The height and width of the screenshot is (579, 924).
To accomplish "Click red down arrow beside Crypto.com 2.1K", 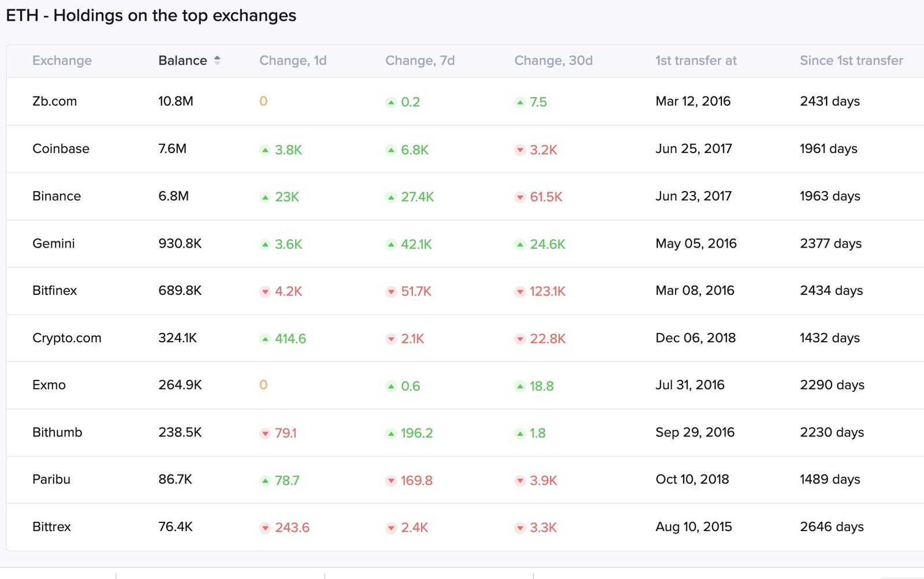I will [391, 339].
